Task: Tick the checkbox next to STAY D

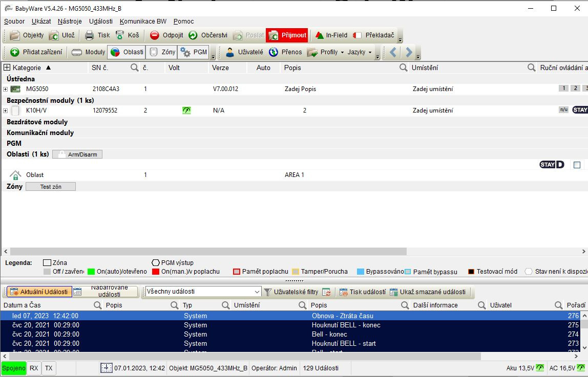Action: coord(577,165)
